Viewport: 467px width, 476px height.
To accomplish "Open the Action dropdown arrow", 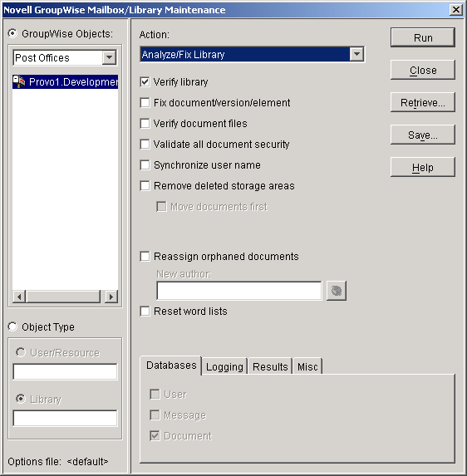I will point(356,54).
